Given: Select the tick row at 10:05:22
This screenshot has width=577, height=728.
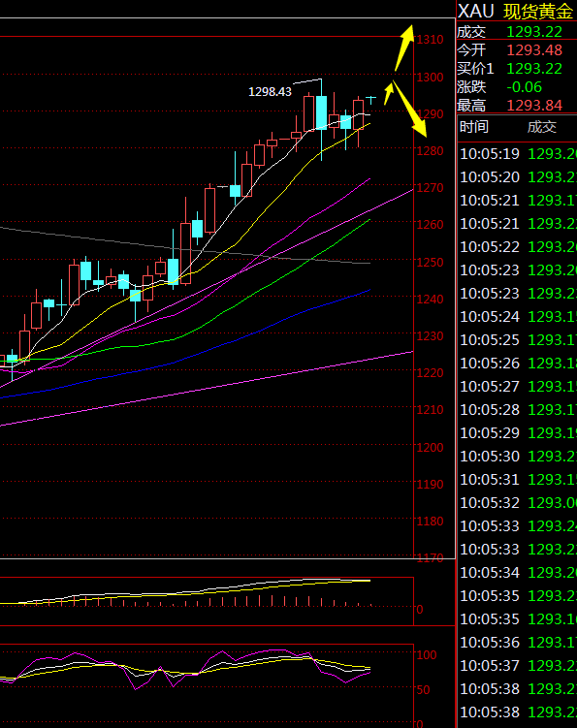Looking at the screenshot, I should point(518,246).
